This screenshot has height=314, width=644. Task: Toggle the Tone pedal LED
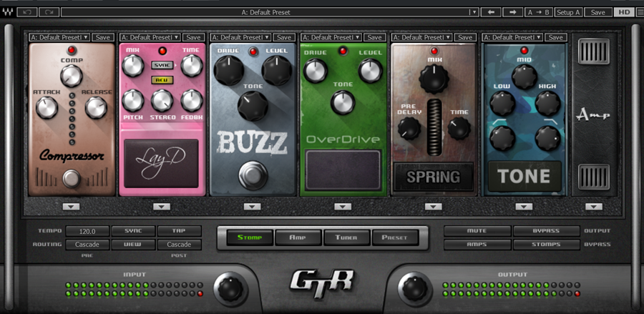(524, 50)
